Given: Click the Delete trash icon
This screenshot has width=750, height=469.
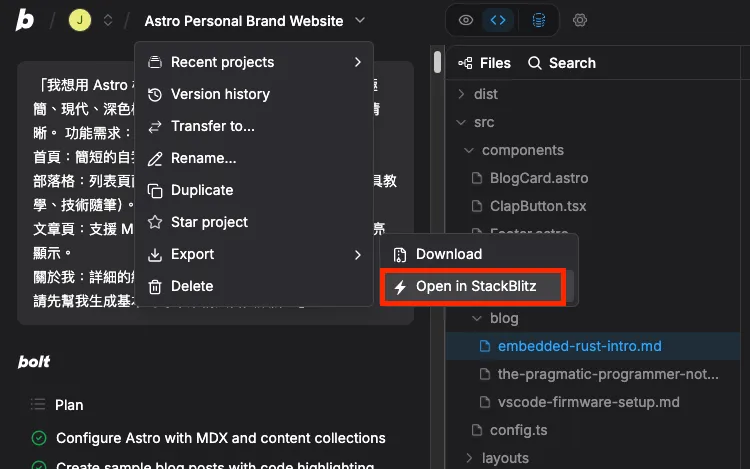Looking at the screenshot, I should click(x=155, y=287).
